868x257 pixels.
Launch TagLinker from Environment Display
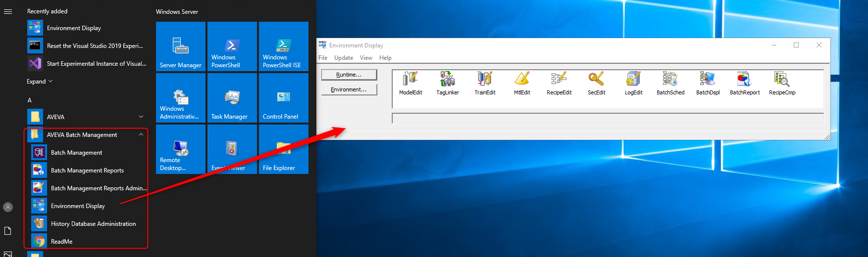[448, 83]
